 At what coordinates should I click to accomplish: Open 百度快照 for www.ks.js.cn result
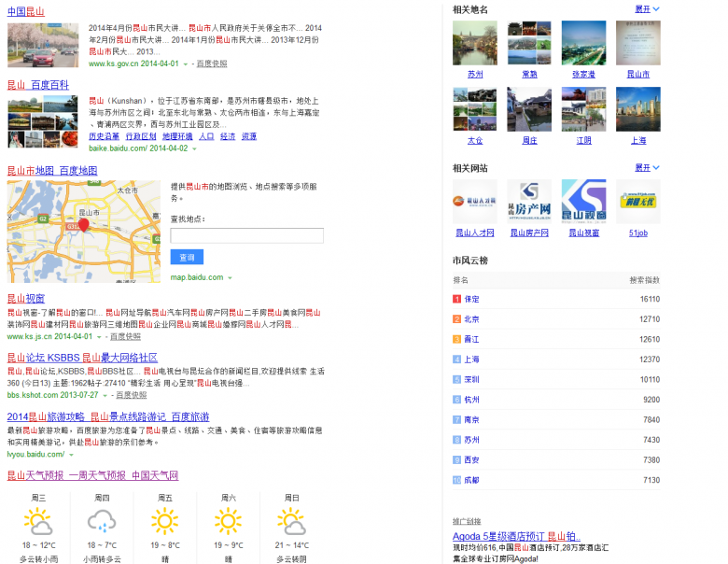coord(125,336)
